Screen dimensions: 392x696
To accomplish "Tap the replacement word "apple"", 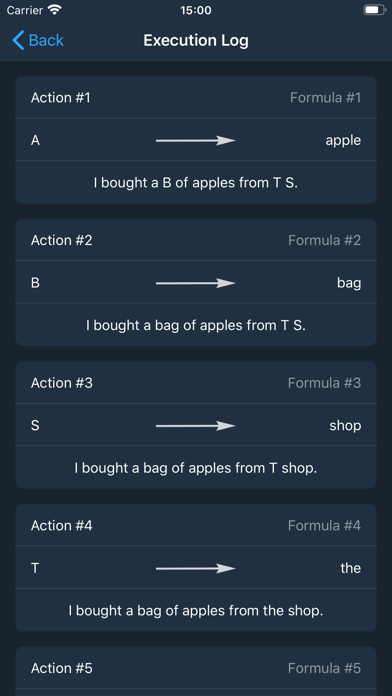I will [x=343, y=141].
